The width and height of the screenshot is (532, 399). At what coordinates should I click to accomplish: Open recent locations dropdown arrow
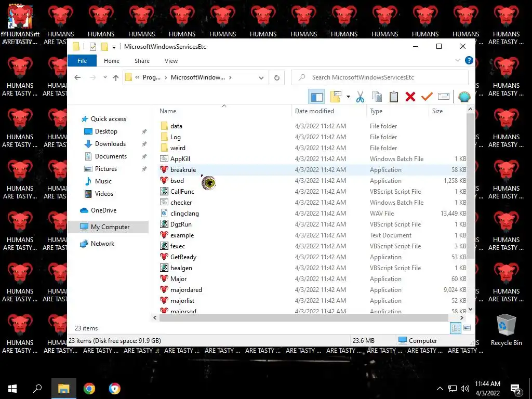click(x=105, y=77)
